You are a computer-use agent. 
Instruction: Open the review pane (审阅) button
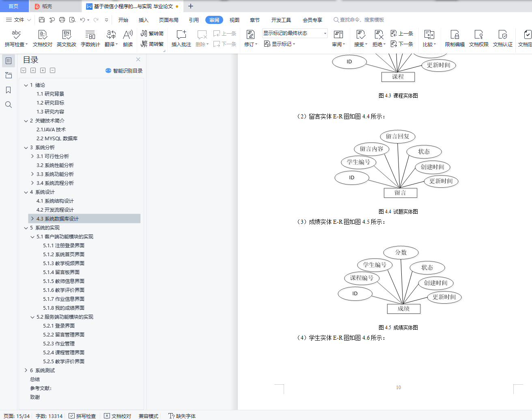click(x=338, y=39)
